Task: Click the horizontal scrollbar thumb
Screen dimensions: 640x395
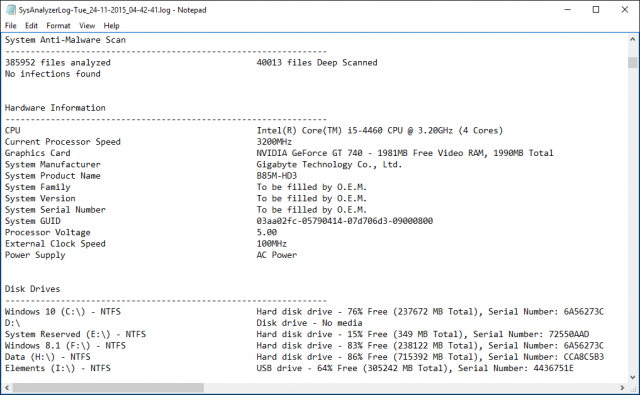Action: tap(108, 388)
